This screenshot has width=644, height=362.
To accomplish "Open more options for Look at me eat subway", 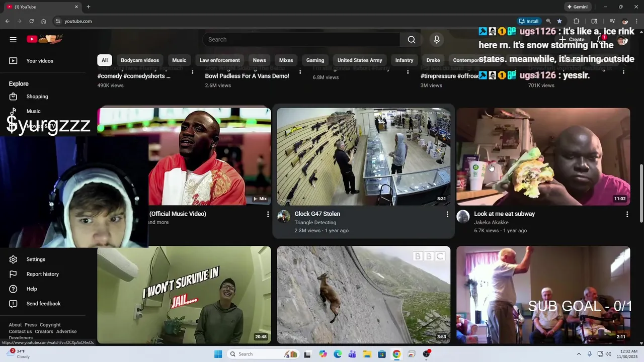I will pyautogui.click(x=627, y=215).
